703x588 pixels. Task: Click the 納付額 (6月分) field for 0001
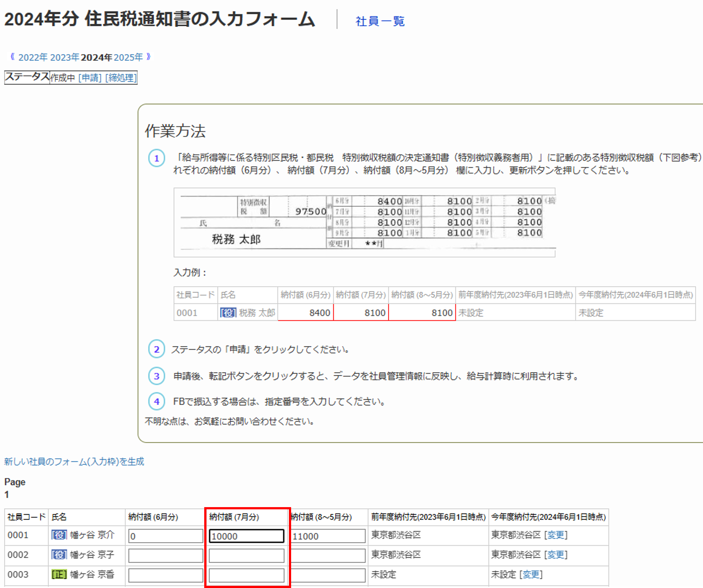pyautogui.click(x=166, y=536)
